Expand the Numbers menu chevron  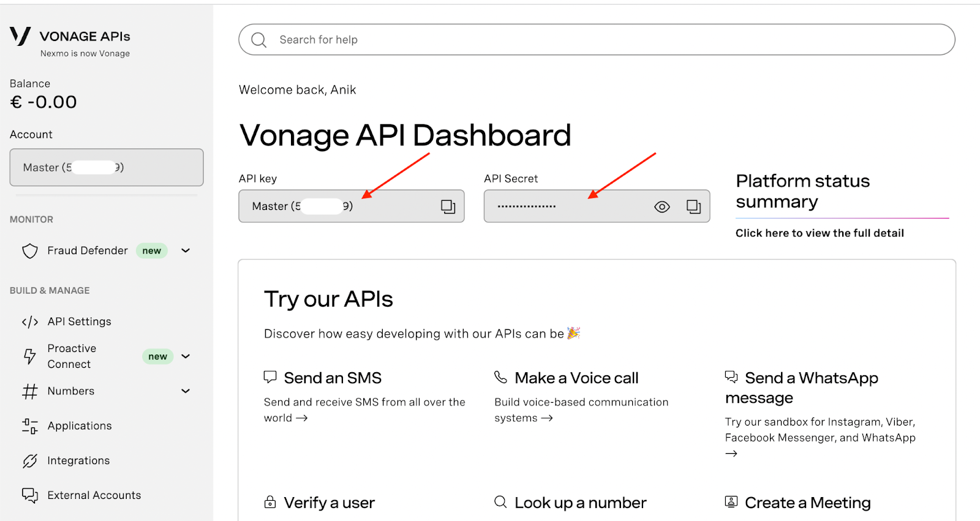[x=186, y=391]
